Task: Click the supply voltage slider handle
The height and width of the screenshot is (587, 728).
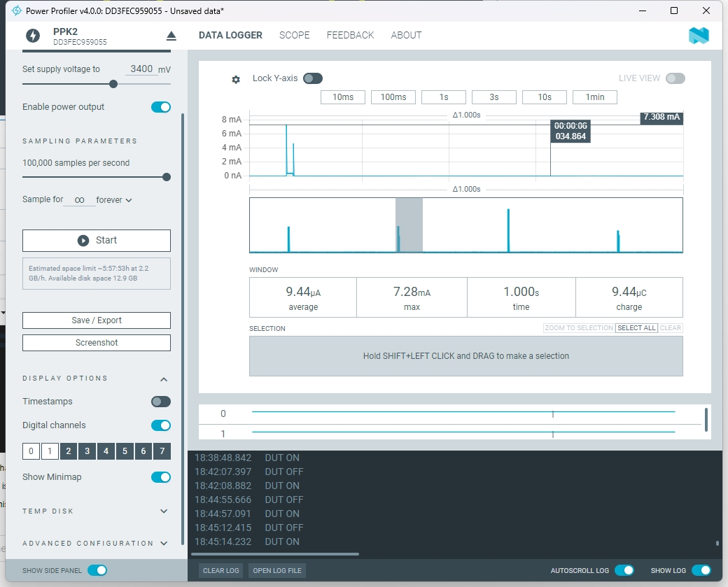Action: point(113,84)
